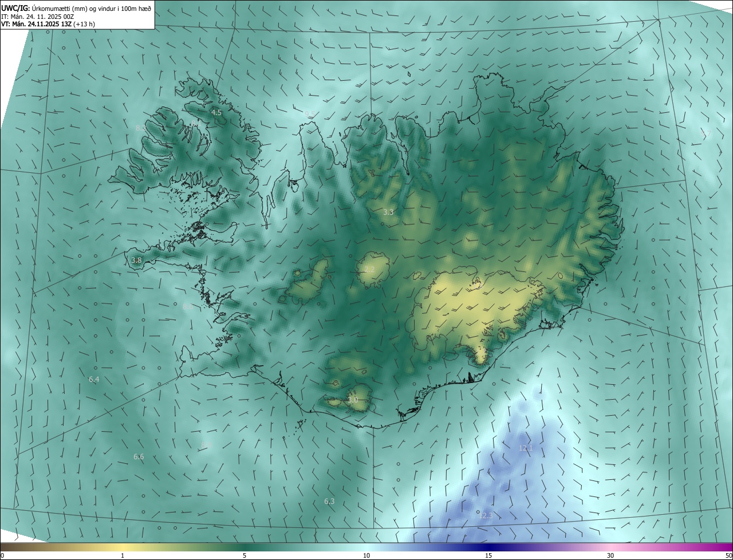Image resolution: width=733 pixels, height=560 pixels.
Task: Click the 6.3 value south of Iceland
Action: point(329,501)
